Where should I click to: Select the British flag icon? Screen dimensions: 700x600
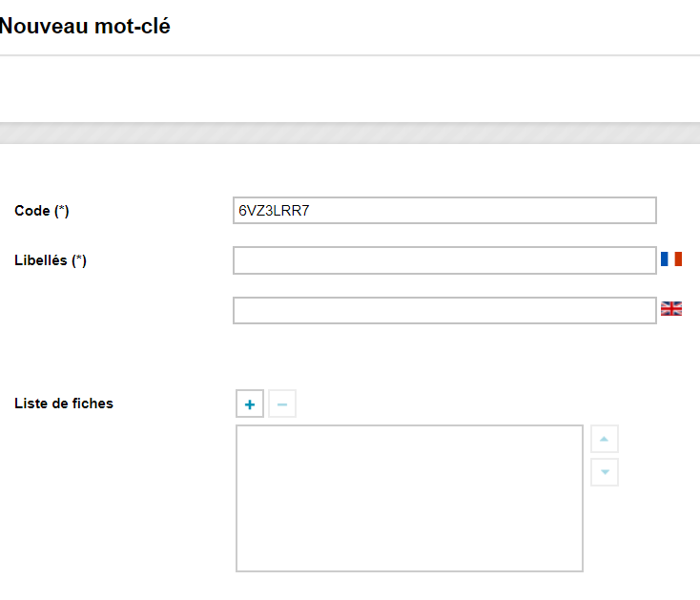(x=671, y=308)
